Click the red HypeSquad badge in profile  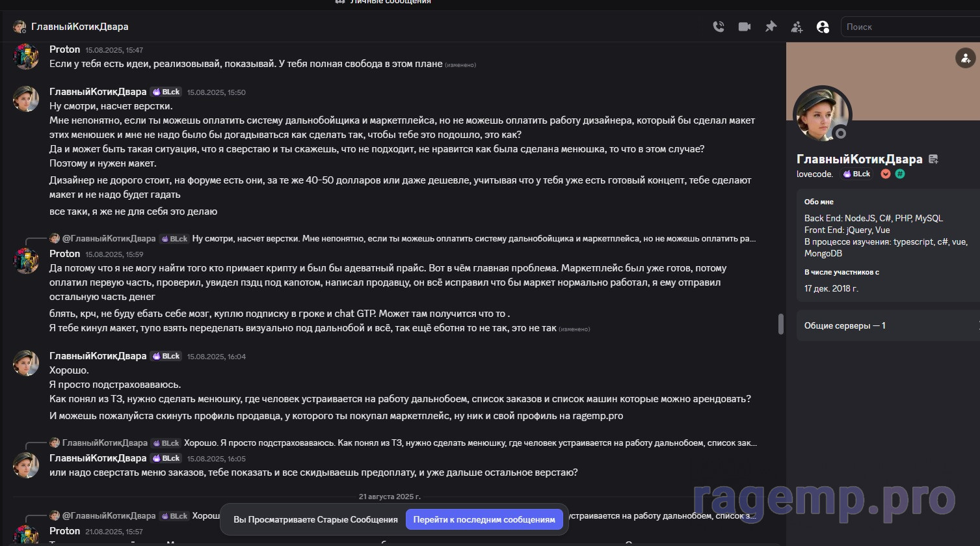click(885, 174)
